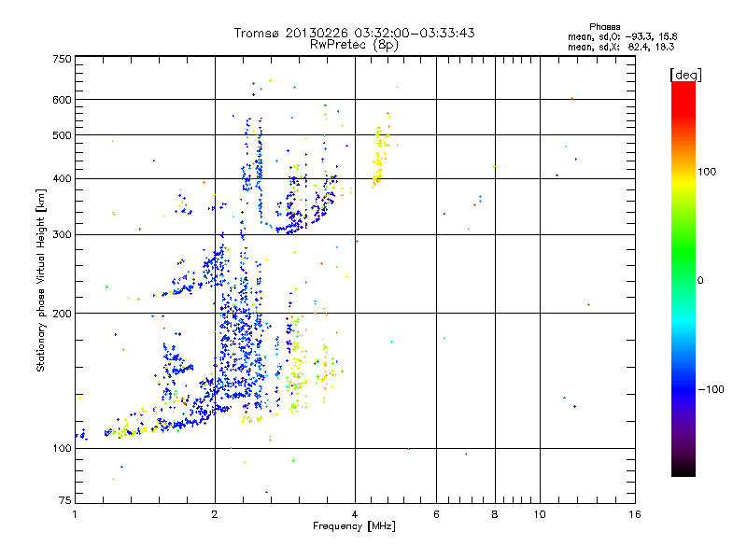Click the '8' x-axis frequency tick label
Viewport: 747px width, 560px height.
pyautogui.click(x=495, y=514)
